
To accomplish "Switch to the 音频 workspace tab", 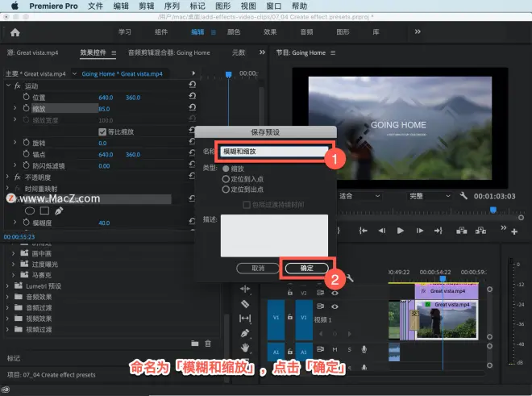I will pyautogui.click(x=307, y=32).
